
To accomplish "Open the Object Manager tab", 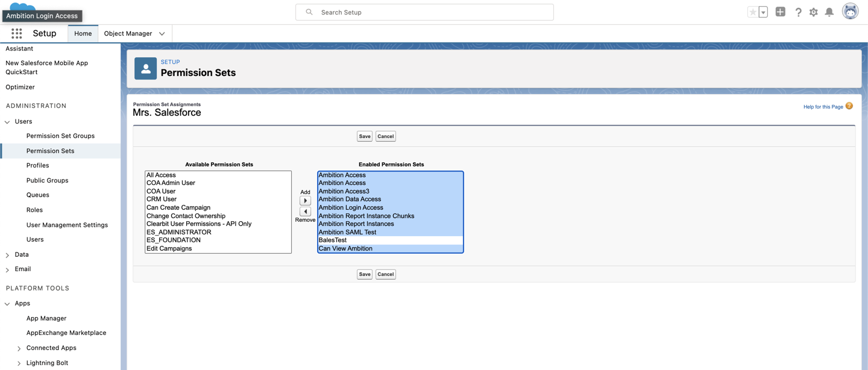I will 128,34.
